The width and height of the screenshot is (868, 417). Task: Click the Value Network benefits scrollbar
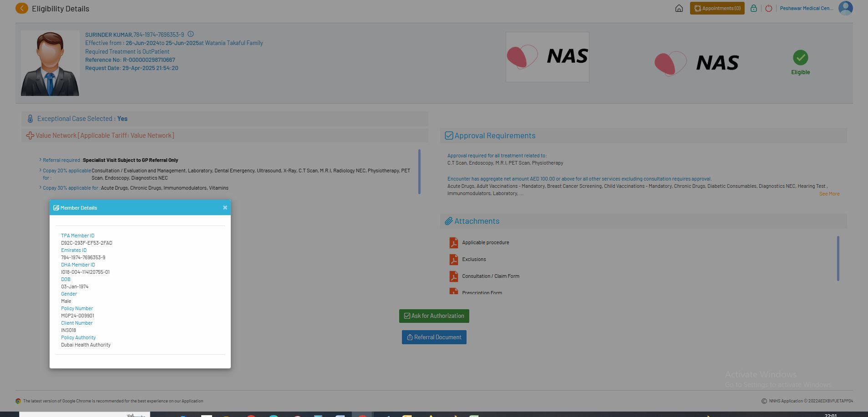coord(419,171)
